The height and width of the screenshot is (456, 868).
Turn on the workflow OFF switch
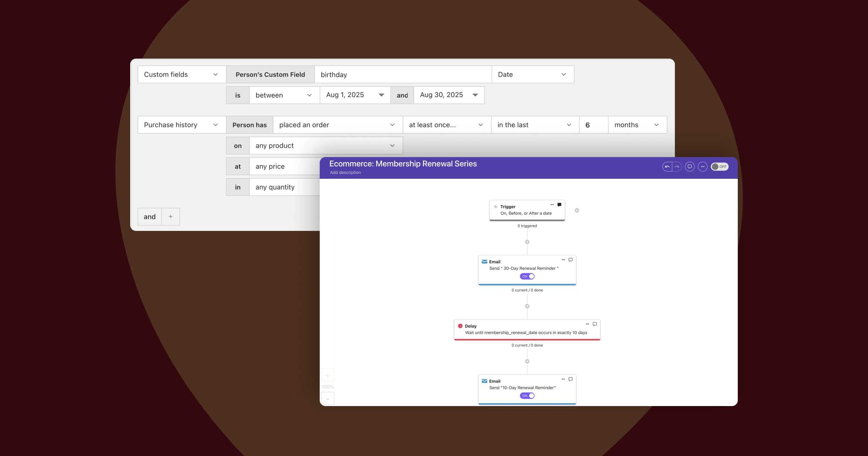(719, 167)
